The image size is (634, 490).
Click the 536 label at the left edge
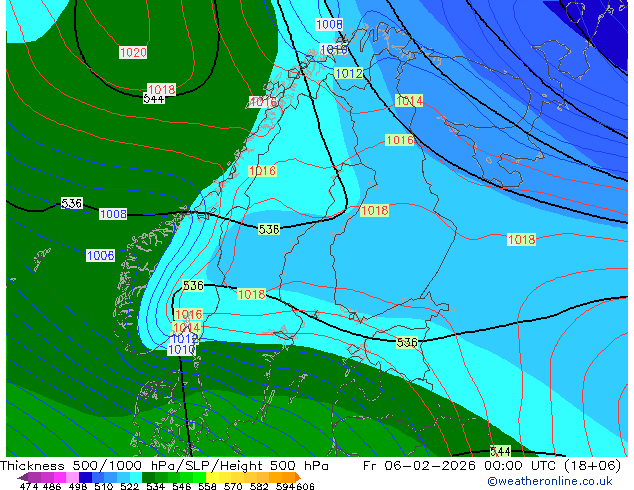tap(72, 203)
